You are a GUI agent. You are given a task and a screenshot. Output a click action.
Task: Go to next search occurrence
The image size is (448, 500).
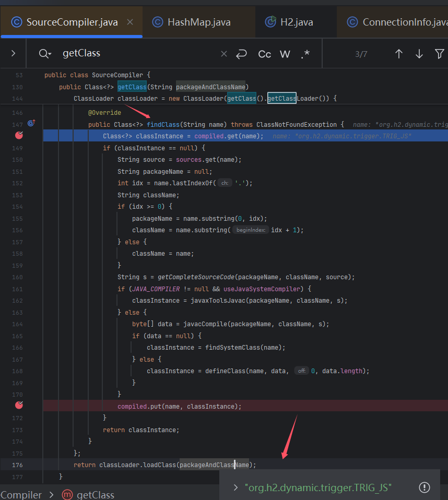point(419,54)
